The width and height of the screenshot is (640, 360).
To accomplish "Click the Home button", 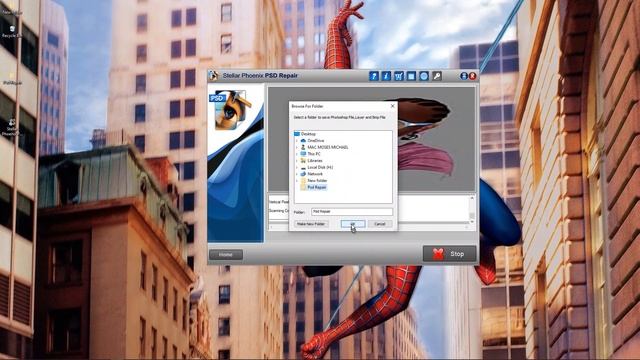I will 226,255.
